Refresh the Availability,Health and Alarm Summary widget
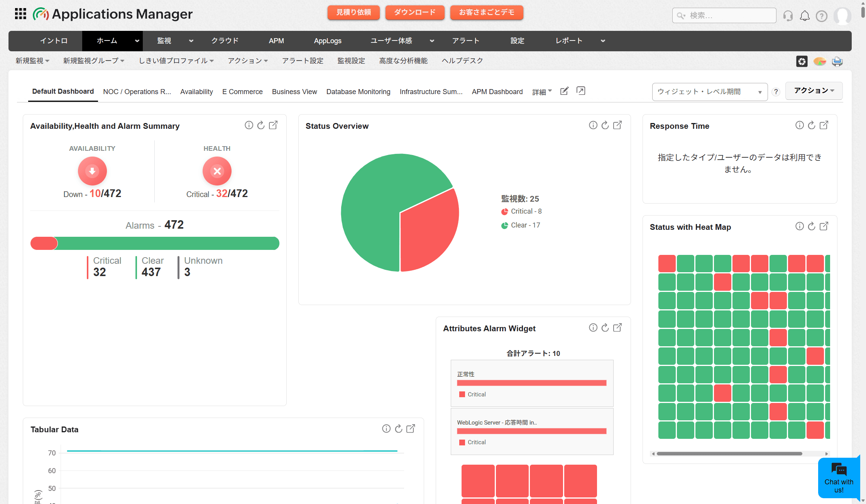 pyautogui.click(x=261, y=125)
